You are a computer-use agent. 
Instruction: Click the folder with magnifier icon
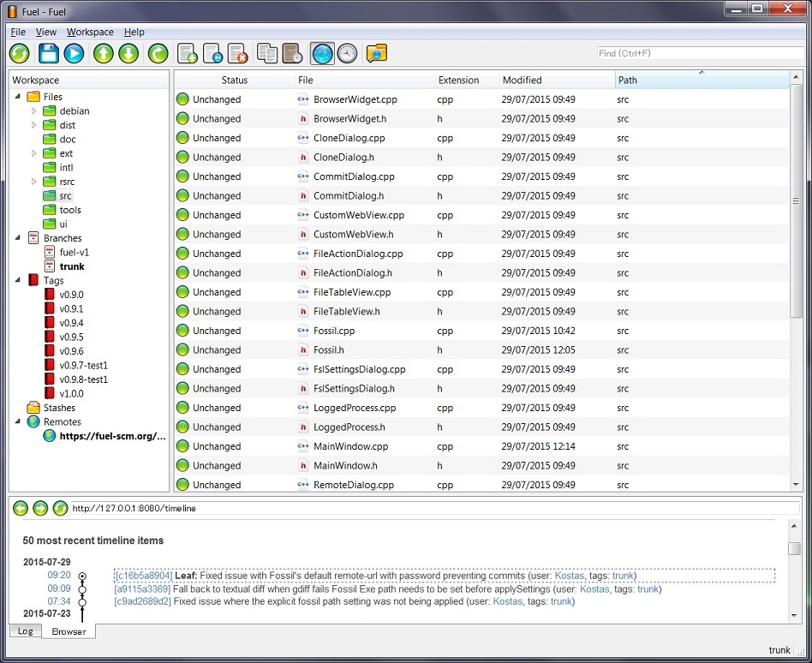tap(376, 53)
